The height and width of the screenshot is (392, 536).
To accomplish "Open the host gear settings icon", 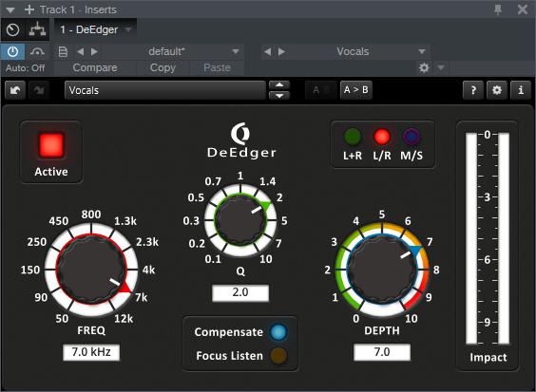I will (424, 67).
